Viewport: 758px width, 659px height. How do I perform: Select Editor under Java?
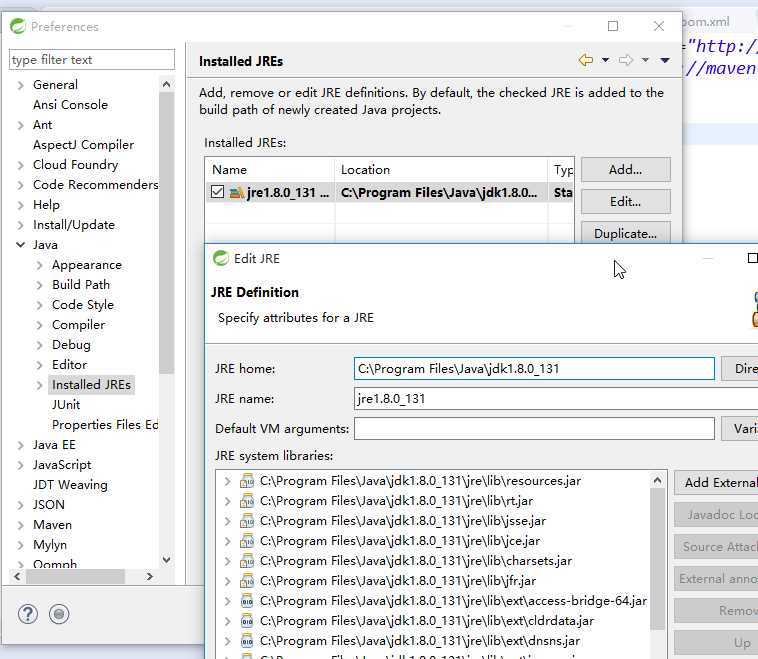click(70, 365)
